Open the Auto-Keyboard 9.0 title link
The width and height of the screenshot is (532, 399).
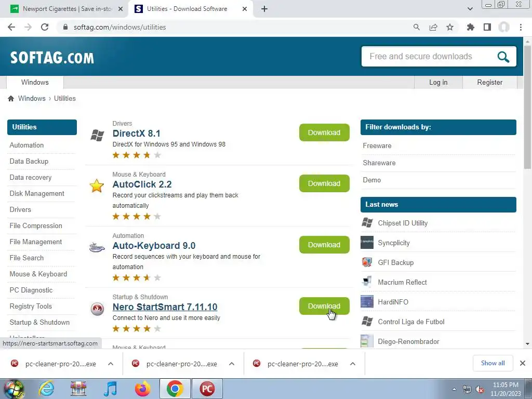coord(154,246)
